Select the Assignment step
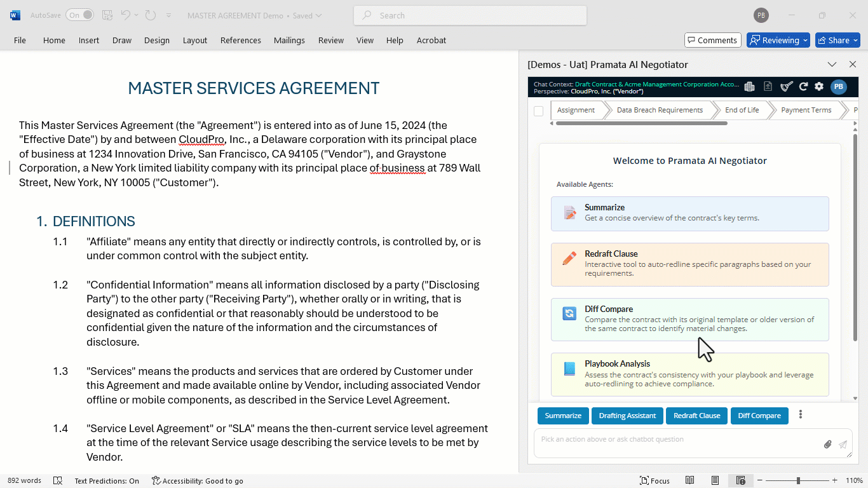This screenshot has height=488, width=868. (x=576, y=111)
